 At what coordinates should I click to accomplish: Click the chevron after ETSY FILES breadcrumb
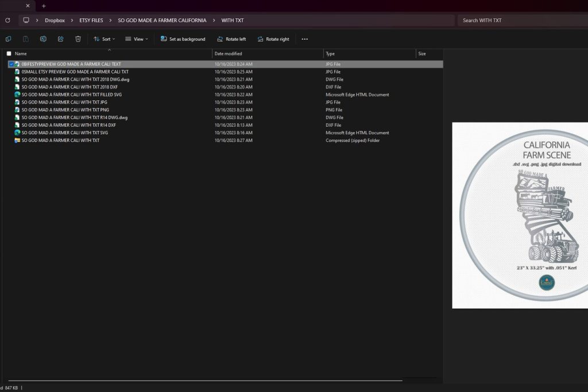pos(111,20)
